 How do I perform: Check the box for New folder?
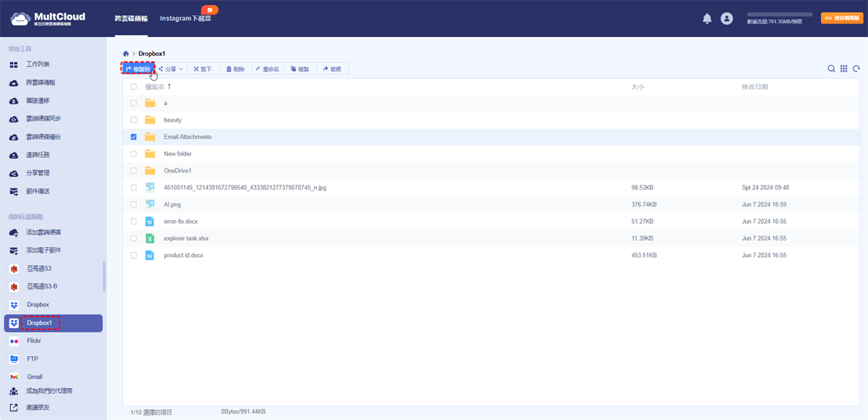[134, 154]
